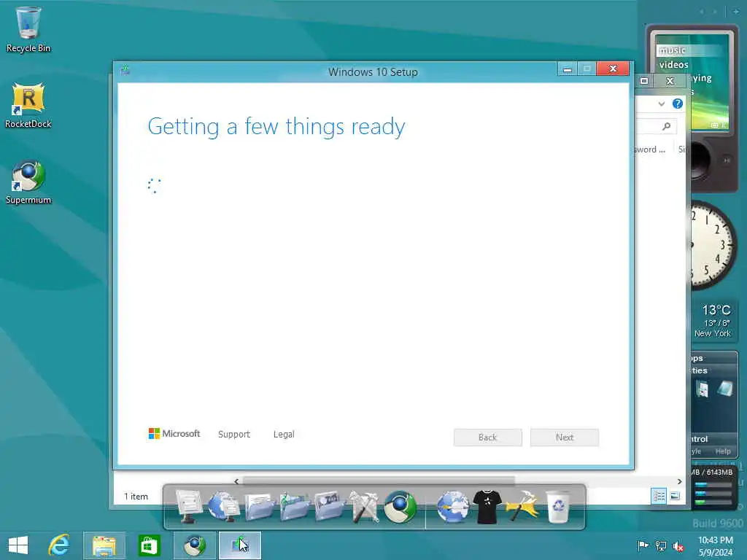Switch to Supermium in the taskbar
The height and width of the screenshot is (560, 747).
(x=194, y=545)
